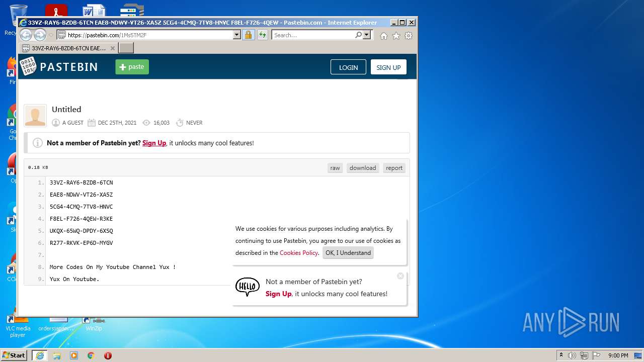
Task: Click the network tray icon
Action: click(584, 355)
